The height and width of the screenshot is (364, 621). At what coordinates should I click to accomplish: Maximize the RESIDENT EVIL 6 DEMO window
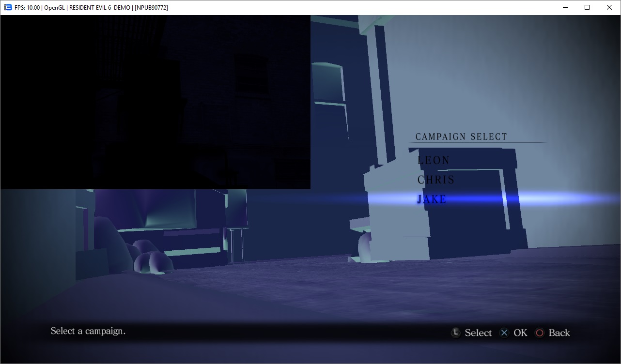(x=587, y=7)
